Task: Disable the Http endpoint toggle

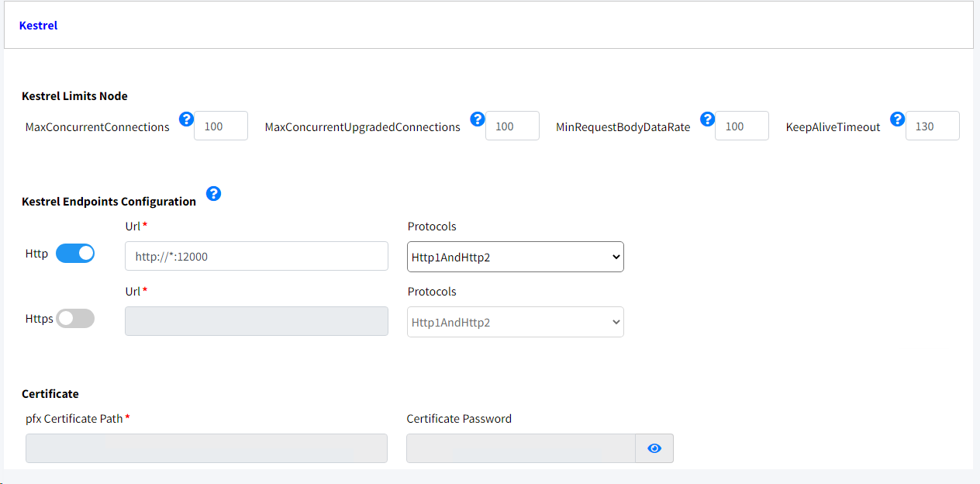Action: (75, 254)
